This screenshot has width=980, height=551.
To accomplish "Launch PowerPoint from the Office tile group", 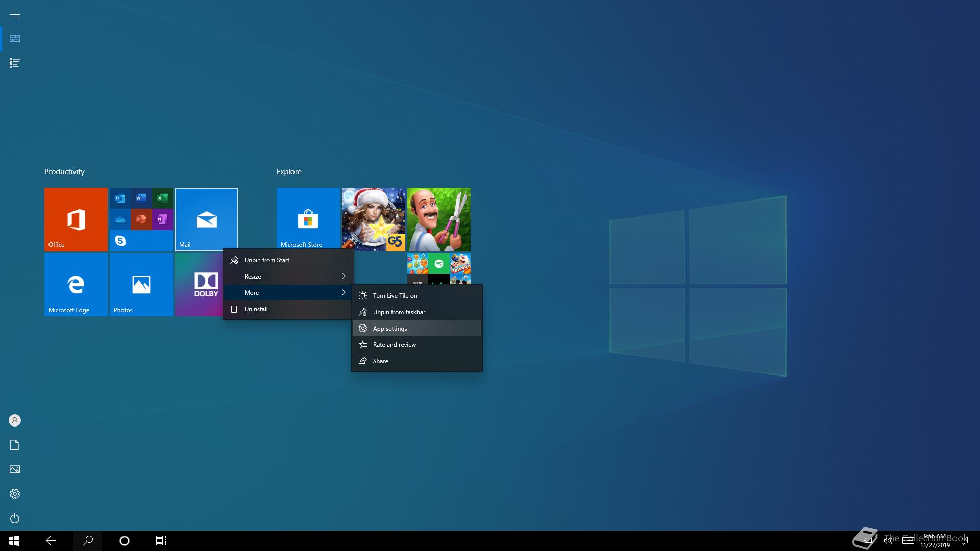I will click(141, 219).
